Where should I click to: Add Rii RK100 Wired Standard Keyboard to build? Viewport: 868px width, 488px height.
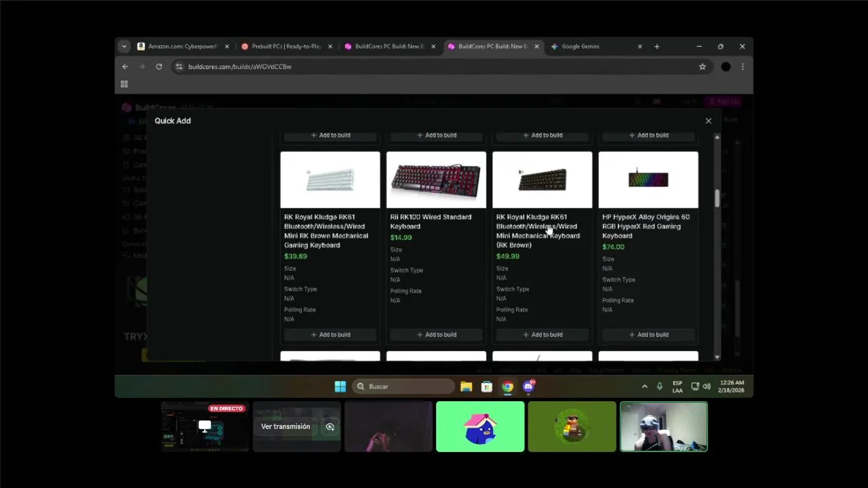tap(436, 334)
